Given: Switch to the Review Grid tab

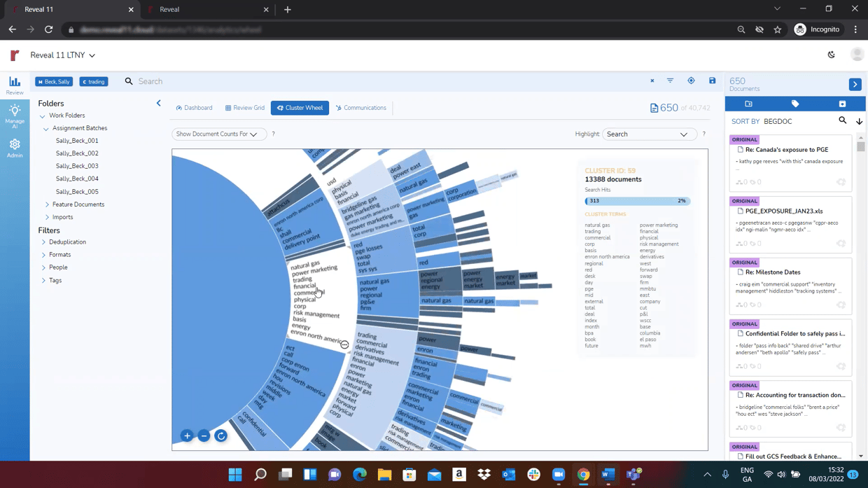Looking at the screenshot, I should [245, 108].
